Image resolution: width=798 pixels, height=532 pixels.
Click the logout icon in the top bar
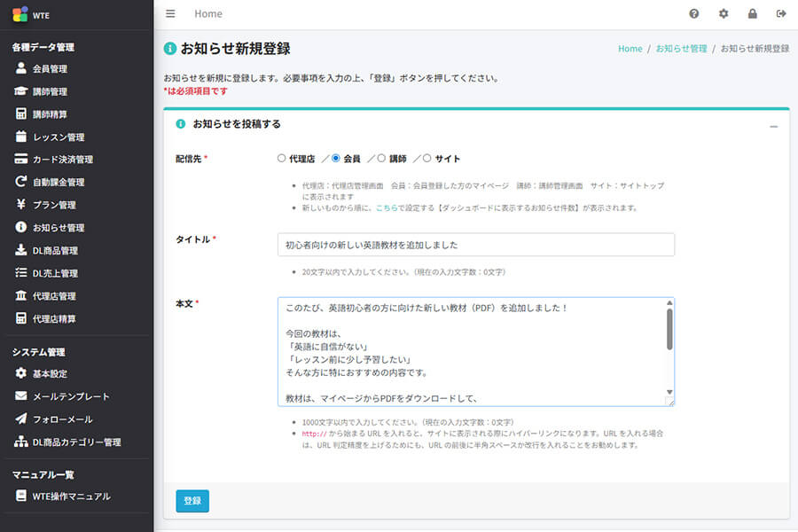(781, 14)
